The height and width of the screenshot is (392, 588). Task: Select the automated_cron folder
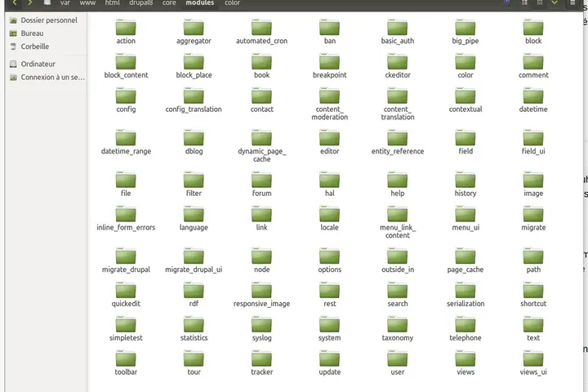click(262, 32)
